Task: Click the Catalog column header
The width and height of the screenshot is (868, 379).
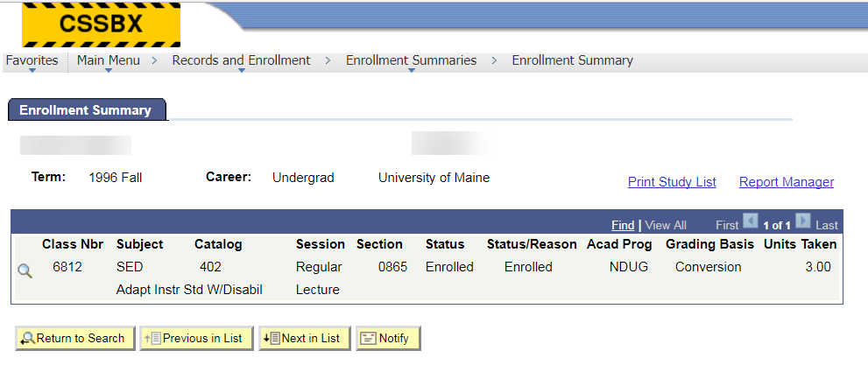Action: (218, 244)
